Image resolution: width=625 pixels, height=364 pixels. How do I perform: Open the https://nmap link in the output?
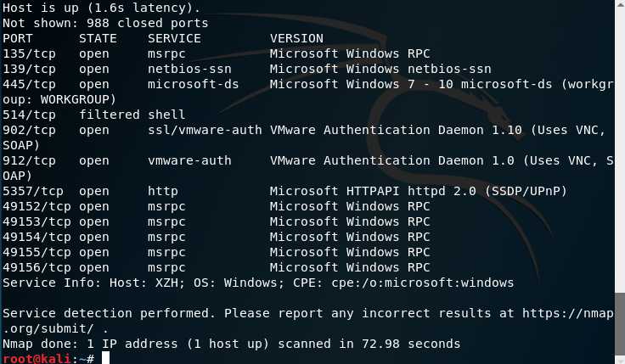tap(567, 313)
